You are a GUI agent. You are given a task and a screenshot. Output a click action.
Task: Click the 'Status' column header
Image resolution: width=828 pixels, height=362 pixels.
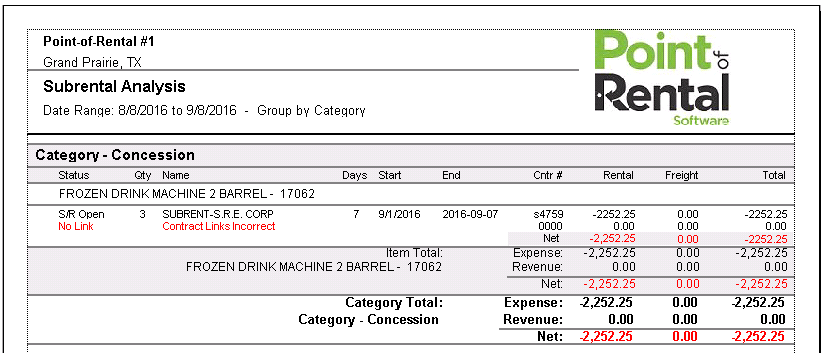(x=74, y=175)
